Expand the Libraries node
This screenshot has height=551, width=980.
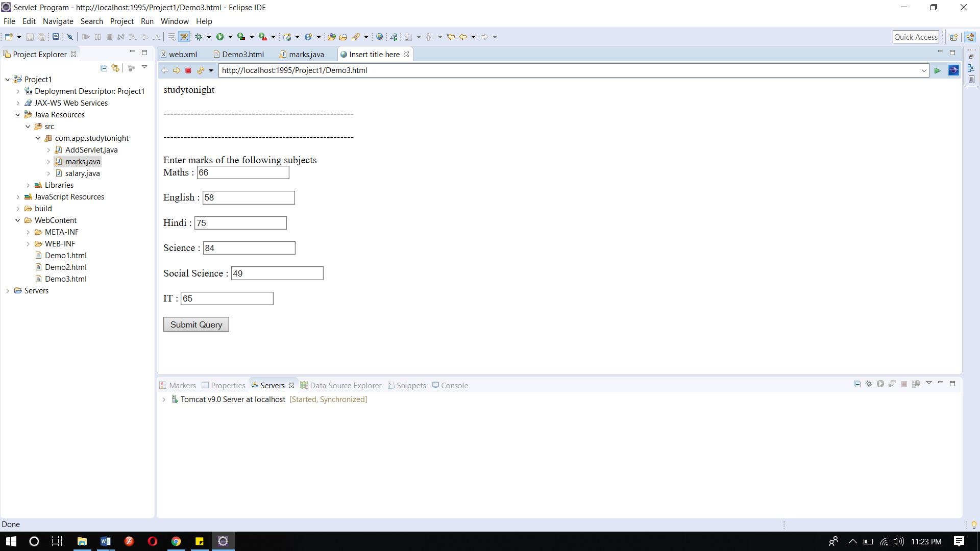click(x=28, y=185)
